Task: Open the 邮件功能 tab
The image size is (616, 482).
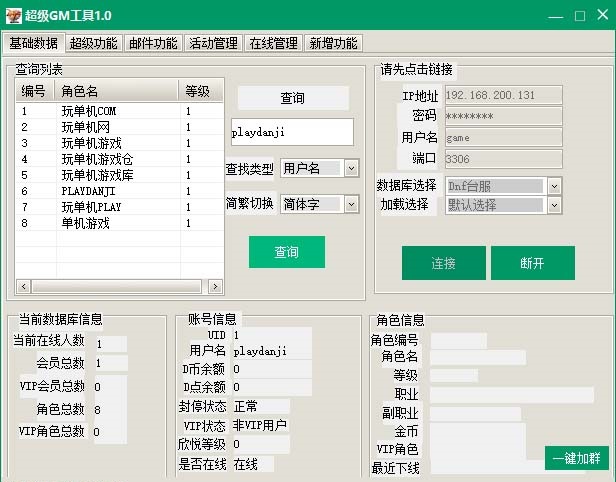Action: tap(154, 43)
